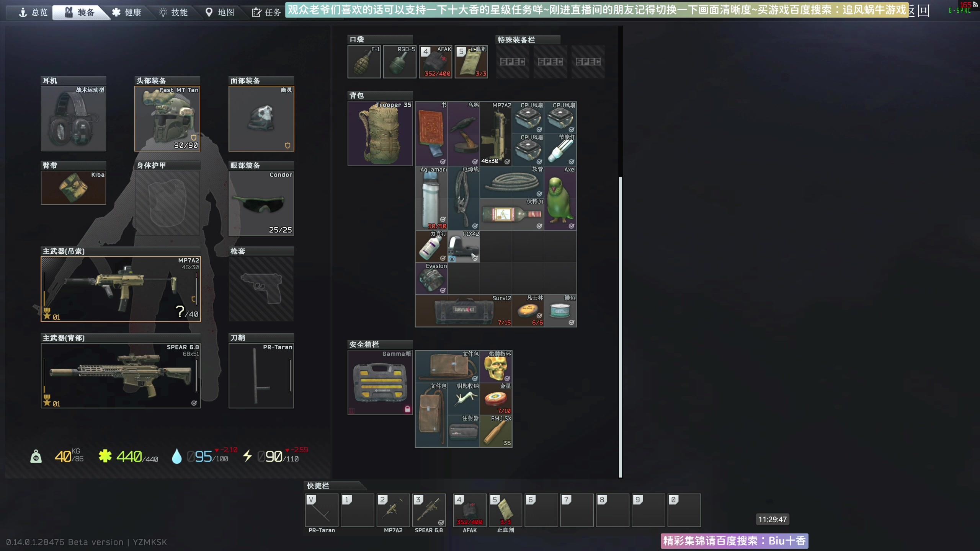Click the 95/100 hydration value
The width and height of the screenshot is (980, 551).
point(207,456)
